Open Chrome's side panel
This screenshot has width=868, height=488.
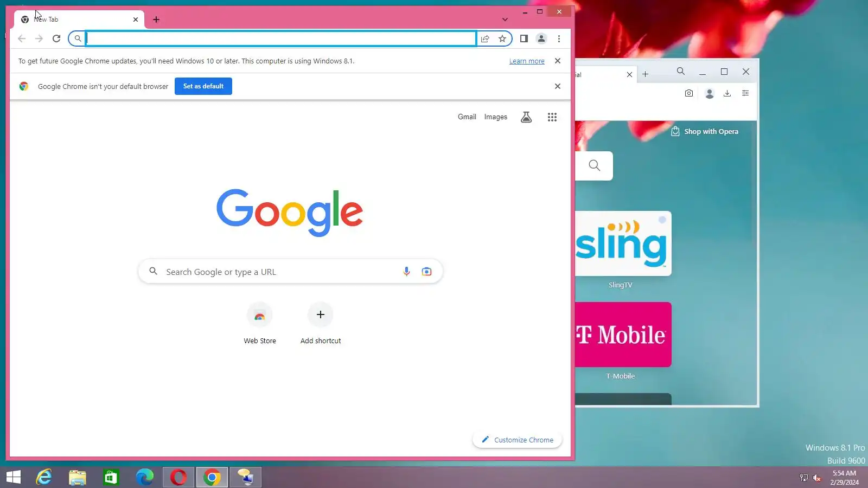pyautogui.click(x=524, y=38)
